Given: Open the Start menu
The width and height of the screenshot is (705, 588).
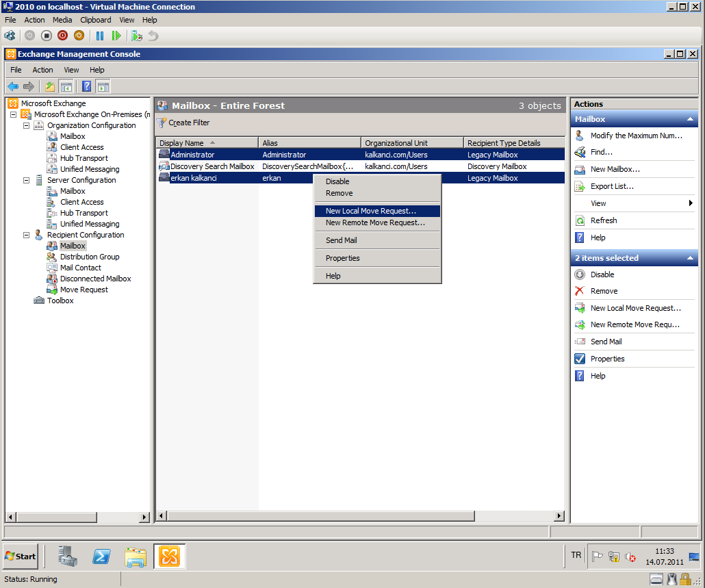Looking at the screenshot, I should point(21,556).
